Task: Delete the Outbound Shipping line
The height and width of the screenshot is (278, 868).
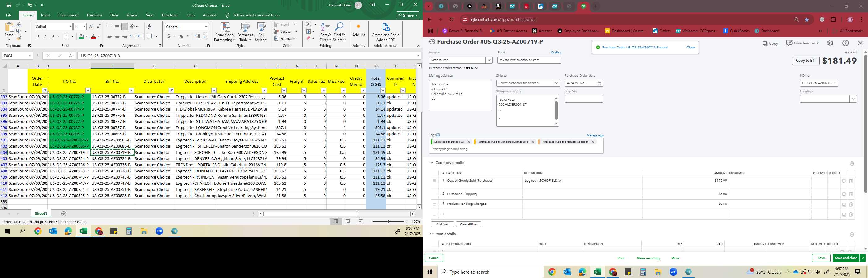Action: pos(850,194)
